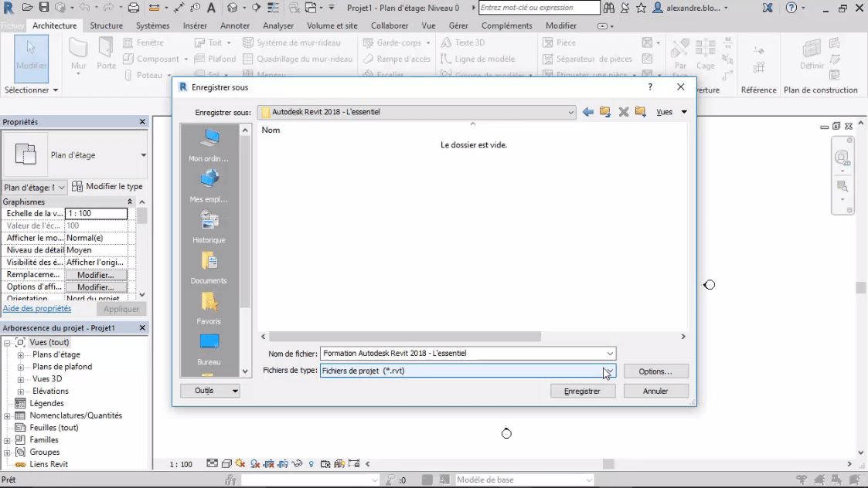Screen dimensions: 868x488
Task: Open the Plan d'étage type selector dropdown
Action: tap(143, 155)
